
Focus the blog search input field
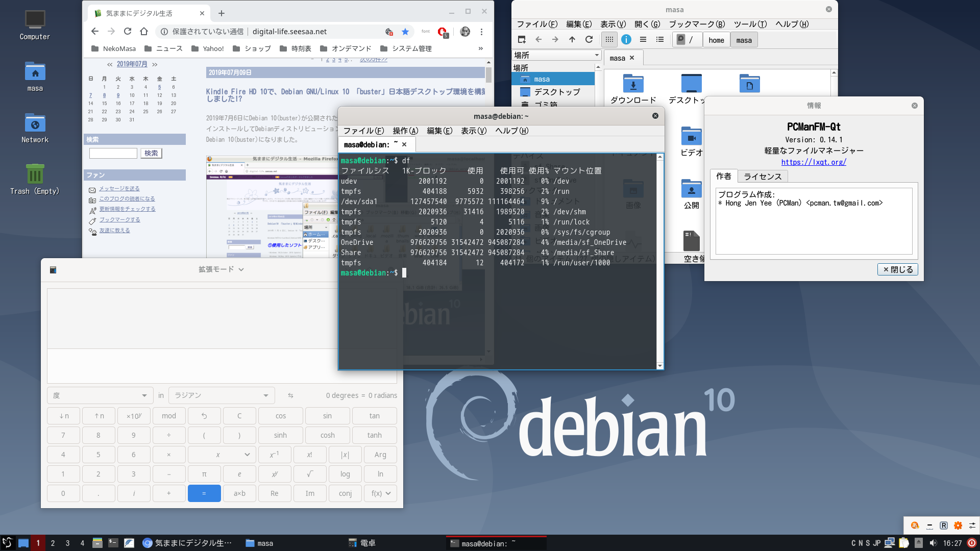[113, 153]
